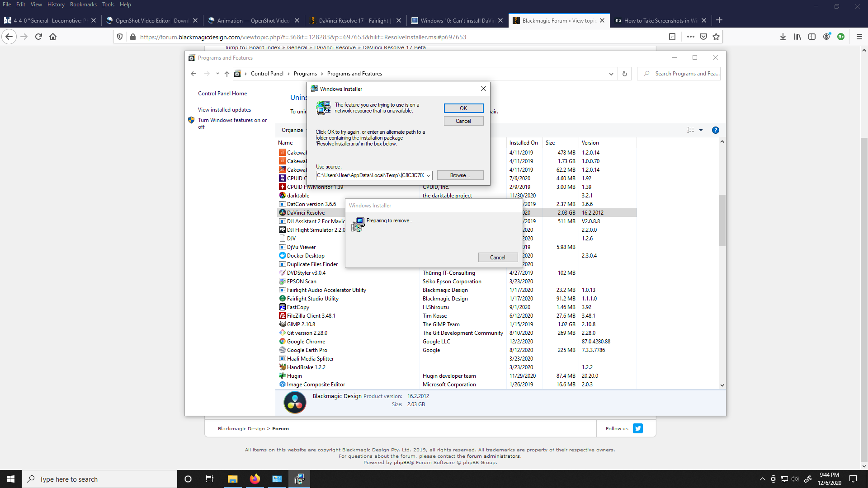Sort list by Installed On column
The width and height of the screenshot is (868, 488).
[524, 143]
